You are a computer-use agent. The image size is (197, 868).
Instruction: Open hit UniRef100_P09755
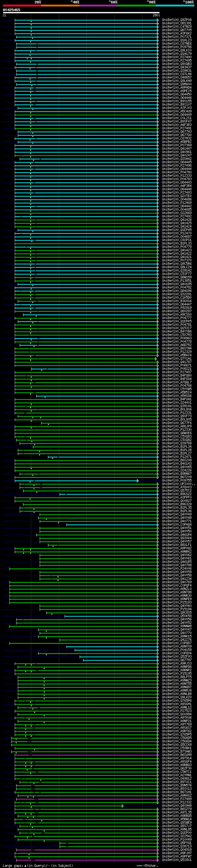pyautogui.click(x=177, y=481)
